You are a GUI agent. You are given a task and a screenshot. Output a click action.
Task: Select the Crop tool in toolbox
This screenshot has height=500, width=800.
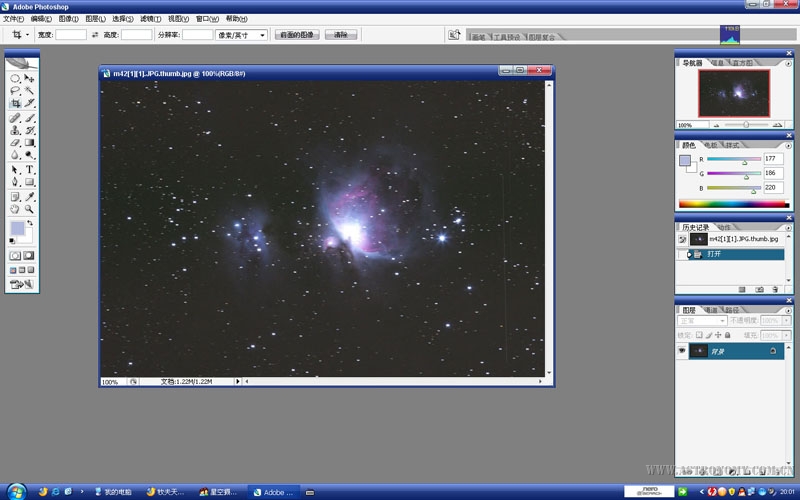pos(15,103)
